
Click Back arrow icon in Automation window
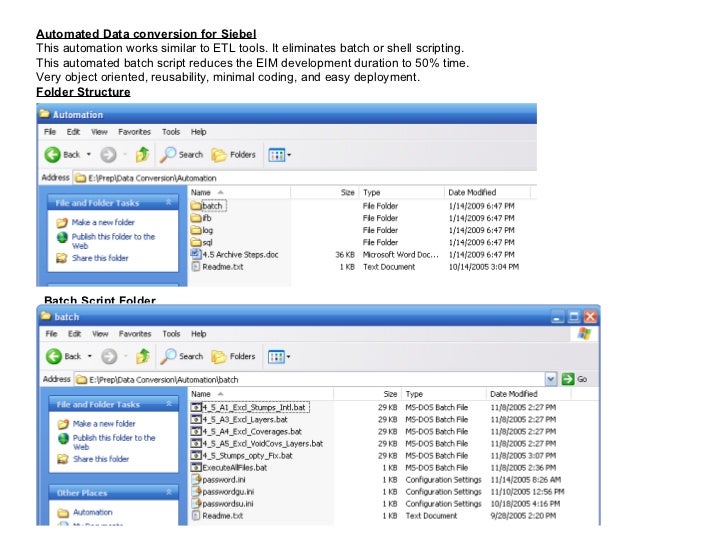pyautogui.click(x=52, y=155)
